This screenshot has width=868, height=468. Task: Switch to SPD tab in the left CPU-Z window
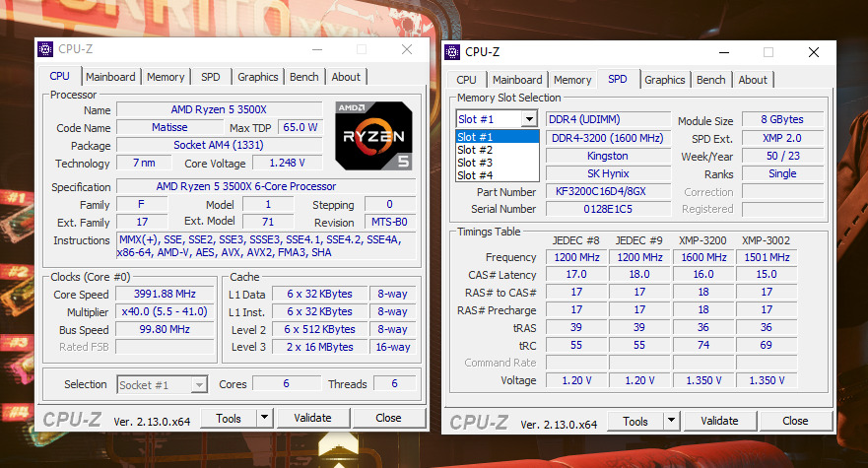[x=211, y=77]
